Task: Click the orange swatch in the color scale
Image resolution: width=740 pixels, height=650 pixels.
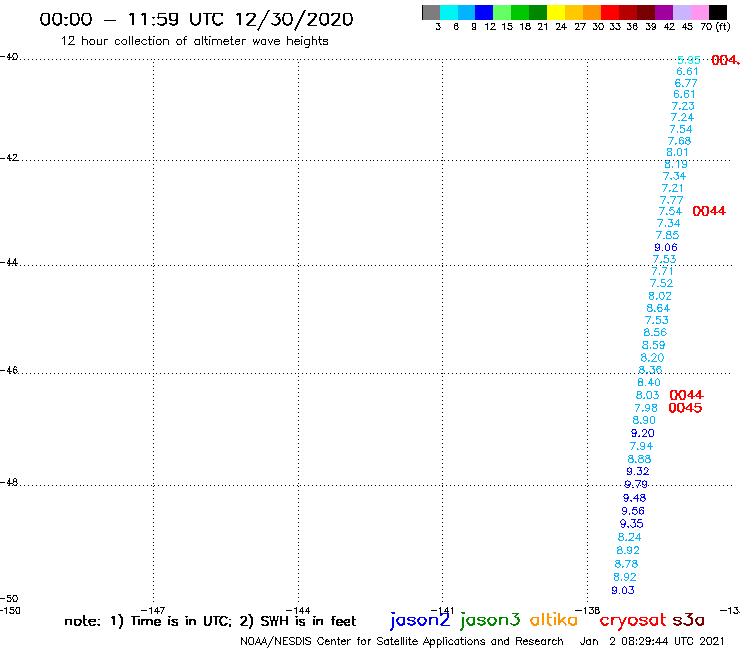Action: click(592, 12)
